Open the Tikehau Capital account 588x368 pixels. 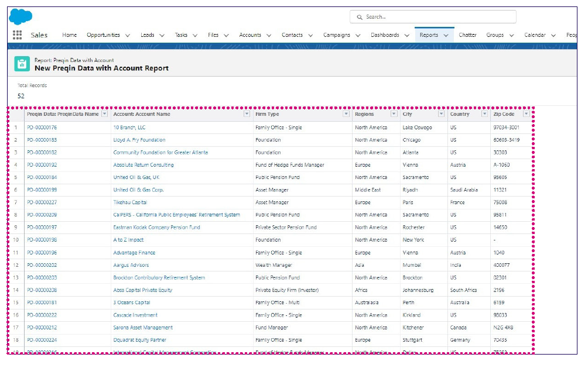tap(130, 202)
